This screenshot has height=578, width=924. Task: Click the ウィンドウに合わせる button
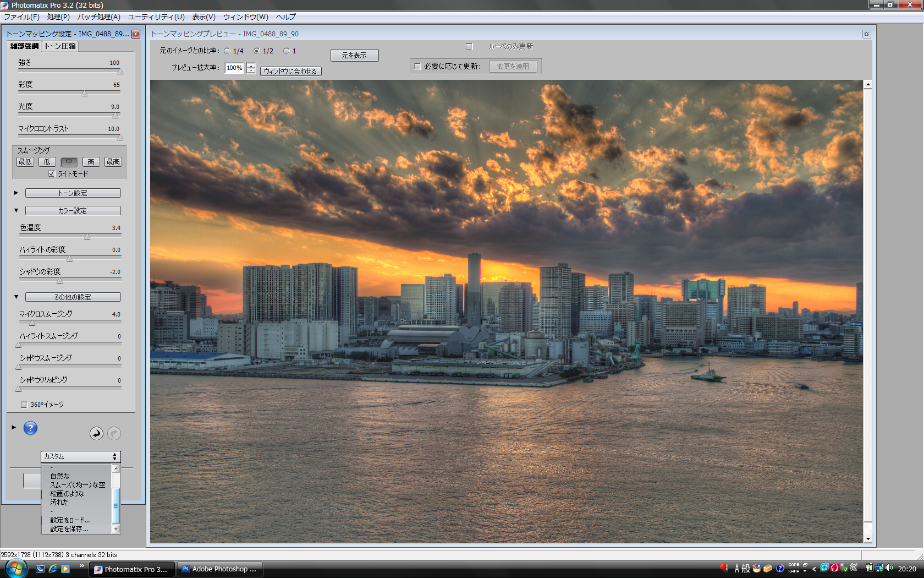(x=290, y=72)
